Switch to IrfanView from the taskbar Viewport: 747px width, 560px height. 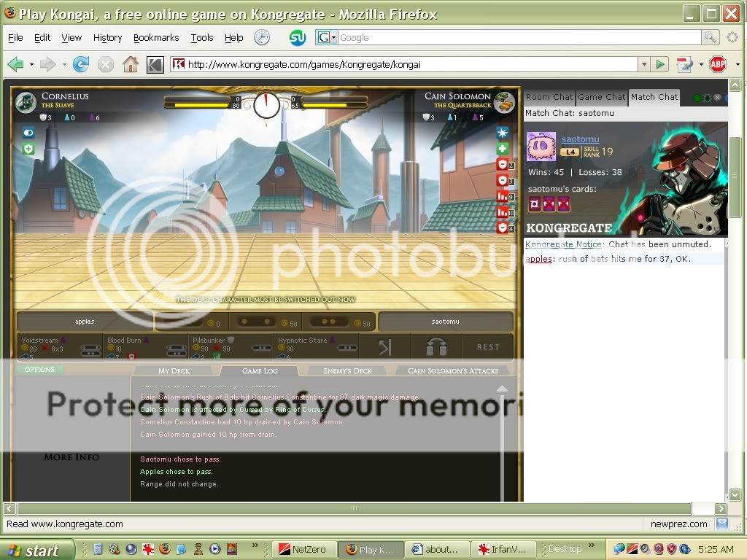point(503,550)
